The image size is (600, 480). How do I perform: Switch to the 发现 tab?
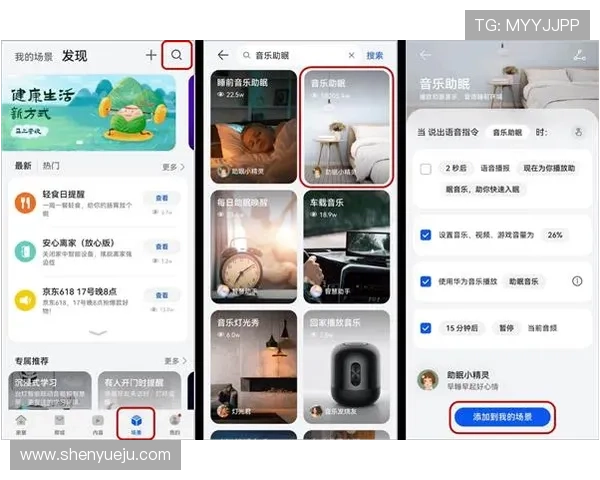point(75,56)
